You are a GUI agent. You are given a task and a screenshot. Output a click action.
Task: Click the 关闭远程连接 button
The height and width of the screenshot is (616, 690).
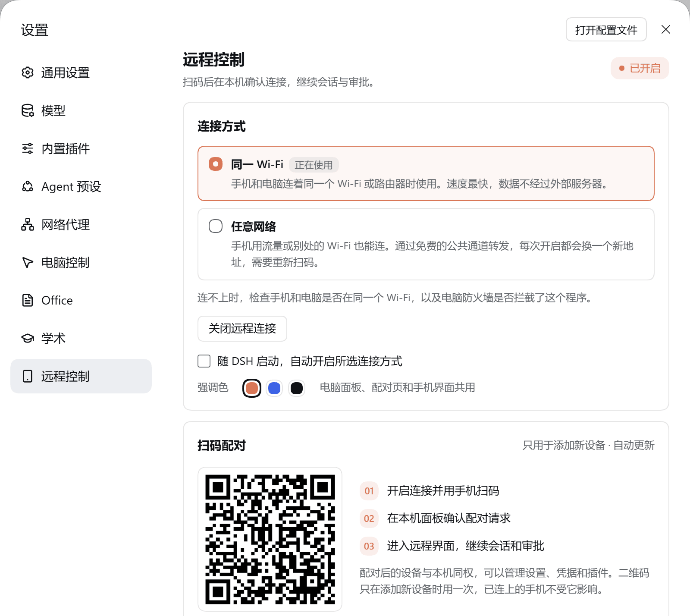tap(242, 329)
